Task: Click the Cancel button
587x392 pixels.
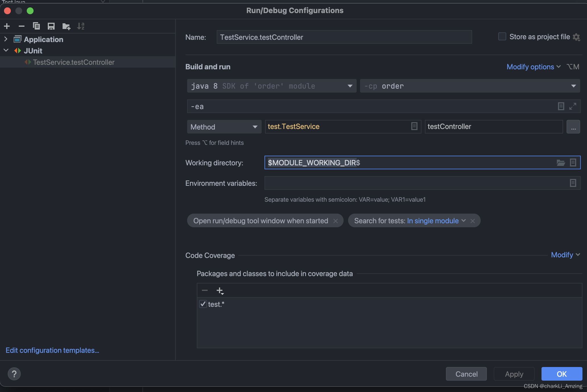Action: coord(466,374)
